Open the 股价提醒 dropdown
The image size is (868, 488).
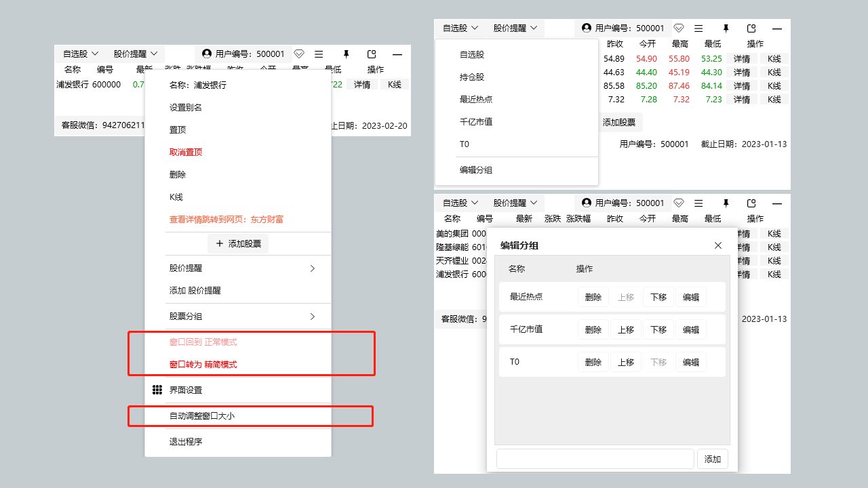(135, 54)
